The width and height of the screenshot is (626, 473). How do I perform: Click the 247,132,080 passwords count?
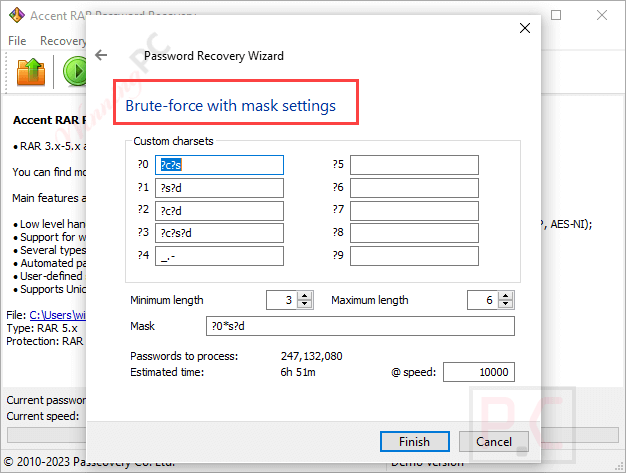click(311, 356)
